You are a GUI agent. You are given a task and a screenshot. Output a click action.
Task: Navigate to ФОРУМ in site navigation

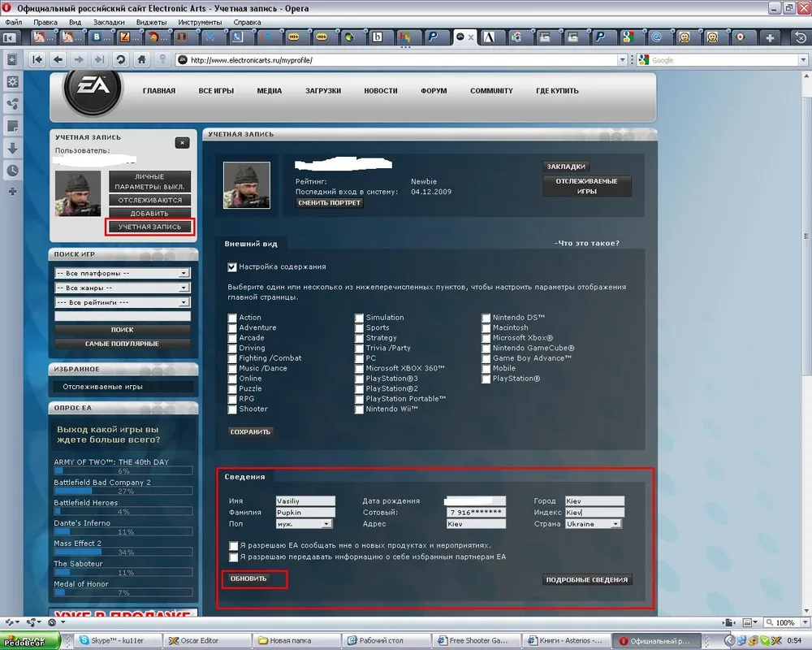tap(434, 91)
